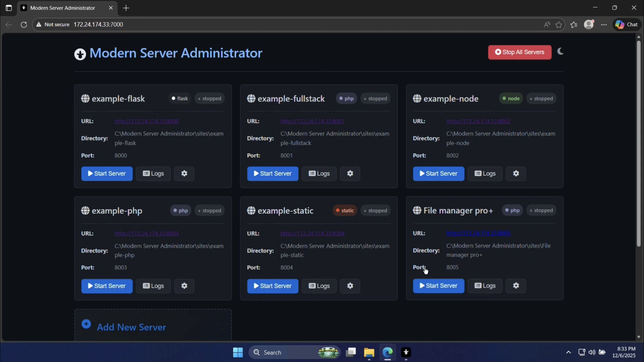The height and width of the screenshot is (362, 644).
Task: Open settings gear for File manager pro+
Action: tap(516, 286)
